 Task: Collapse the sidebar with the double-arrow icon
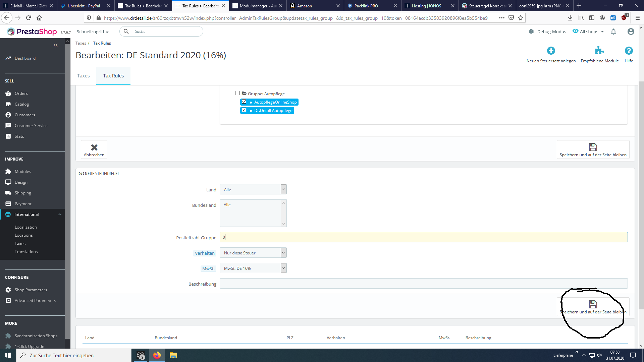(x=55, y=45)
